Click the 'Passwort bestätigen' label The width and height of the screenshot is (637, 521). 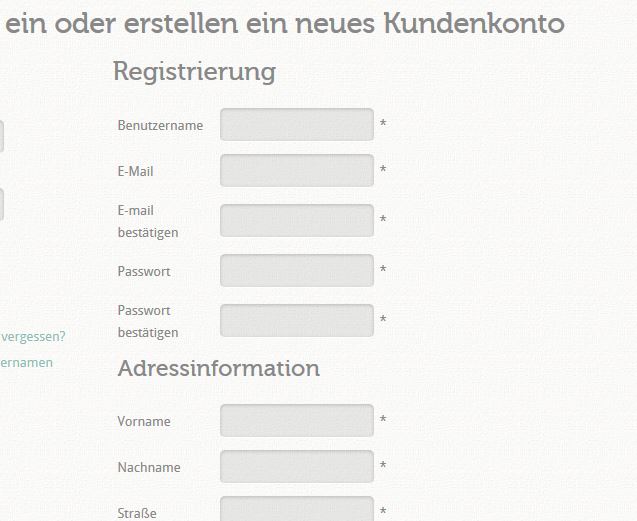[147, 321]
